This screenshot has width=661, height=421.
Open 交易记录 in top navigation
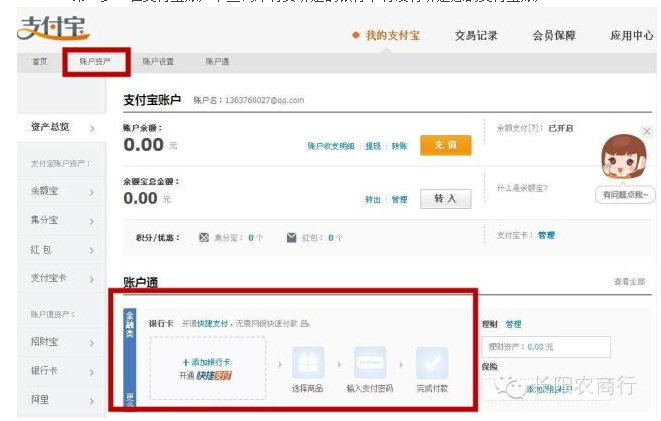(476, 35)
